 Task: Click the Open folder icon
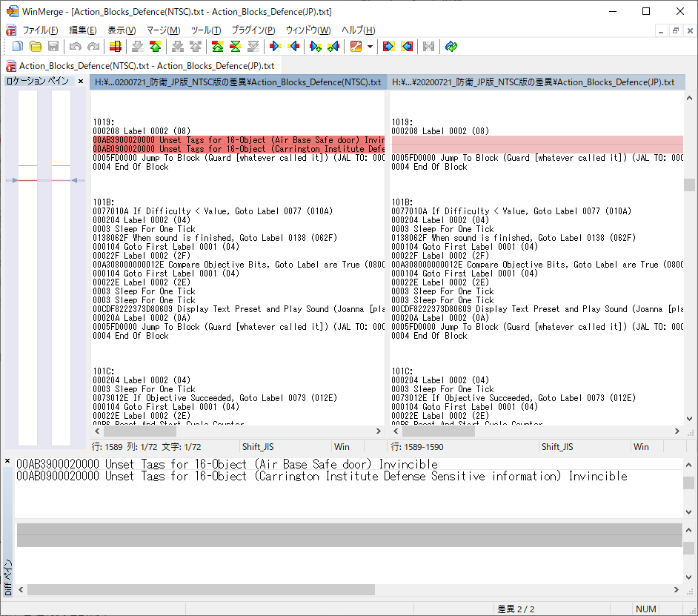click(35, 47)
